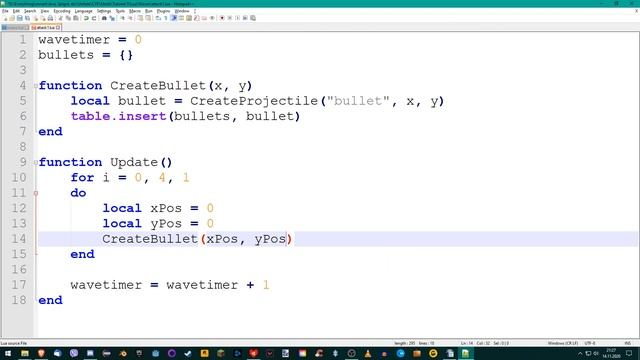
Task: Open Folder as Workspace icon
Action: (x=204, y=18)
